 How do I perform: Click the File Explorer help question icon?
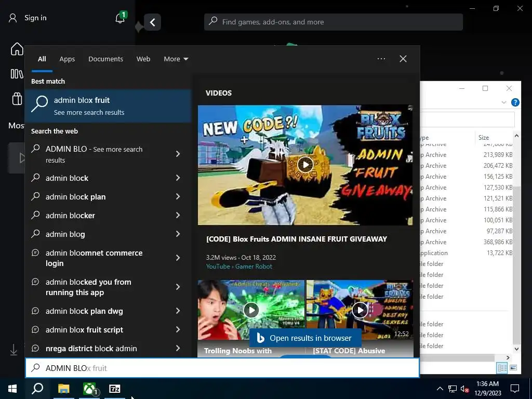click(515, 102)
